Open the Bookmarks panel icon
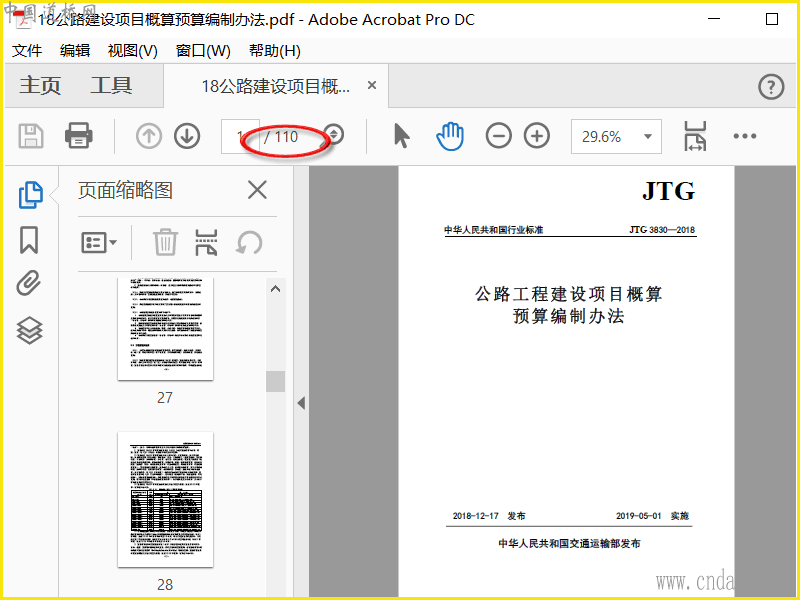The width and height of the screenshot is (800, 600). [x=29, y=240]
